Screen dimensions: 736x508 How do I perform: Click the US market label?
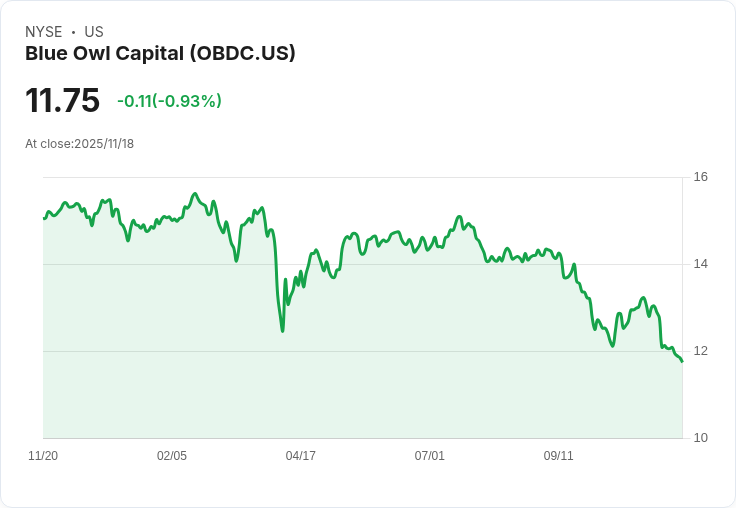(94, 32)
